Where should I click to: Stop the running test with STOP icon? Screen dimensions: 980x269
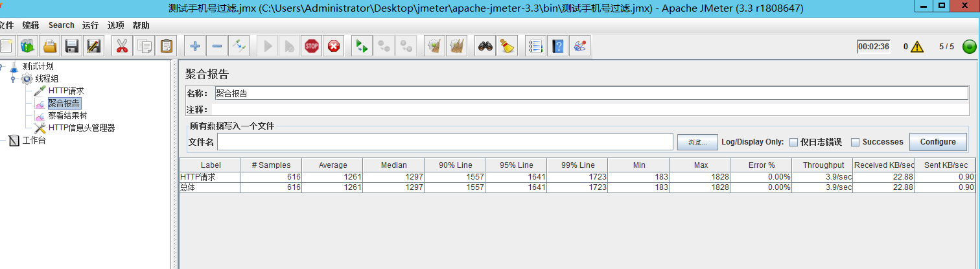tap(312, 46)
